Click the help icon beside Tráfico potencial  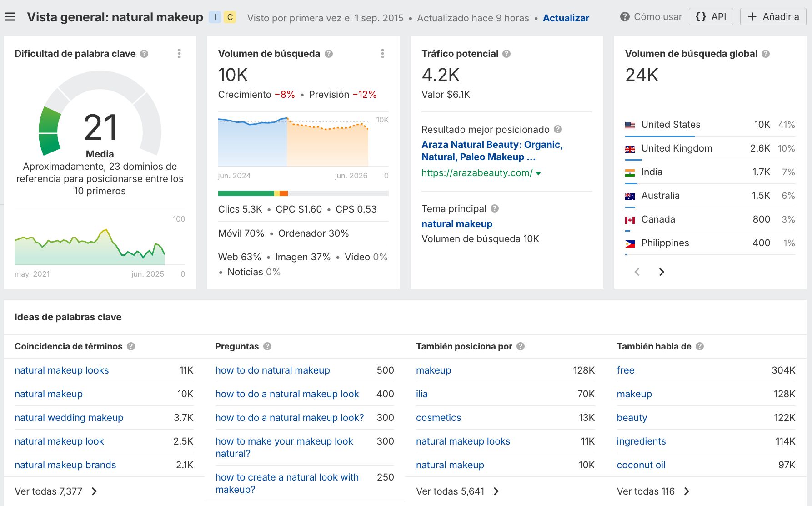(x=505, y=53)
